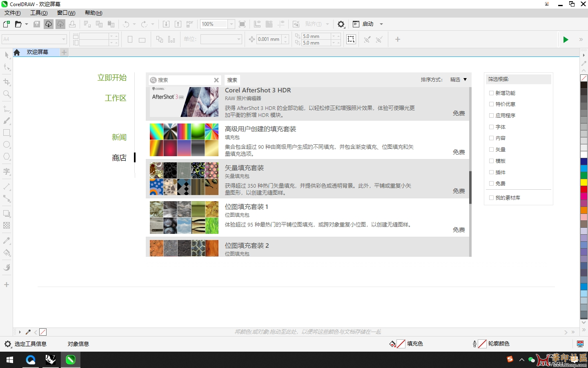Check the 矢量 filter box
The image size is (588, 368).
[x=492, y=149]
